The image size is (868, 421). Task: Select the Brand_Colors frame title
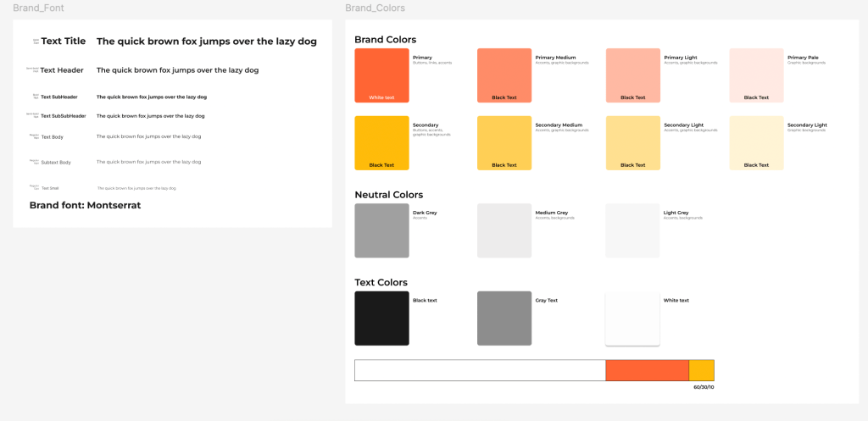[x=375, y=8]
